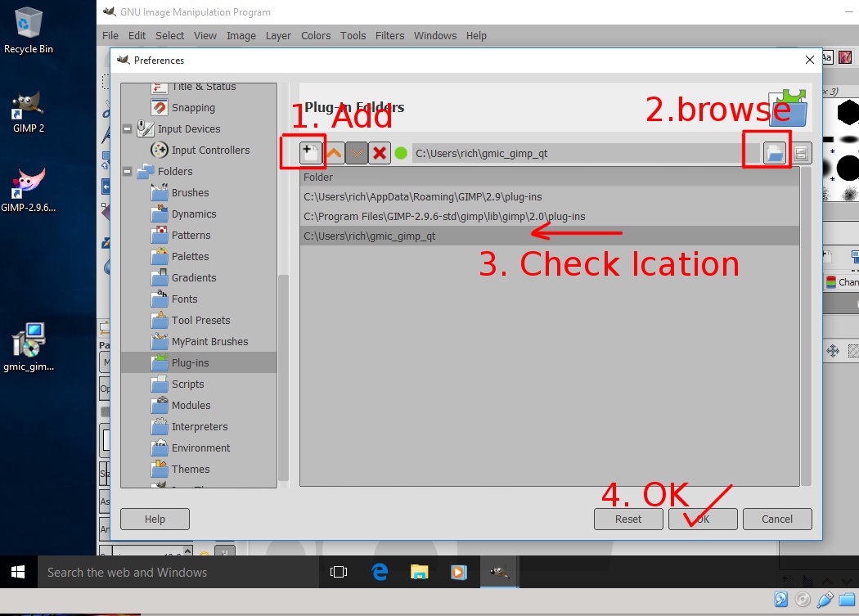Collapse the Input Devices tree node
Viewport: 859px width, 616px height.
click(127, 129)
